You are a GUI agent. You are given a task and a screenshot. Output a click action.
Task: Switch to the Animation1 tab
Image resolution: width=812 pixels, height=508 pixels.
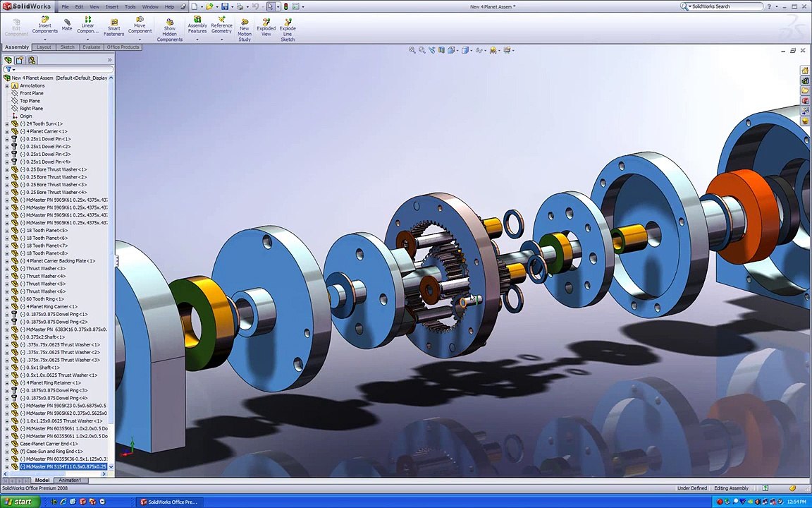coord(70,480)
